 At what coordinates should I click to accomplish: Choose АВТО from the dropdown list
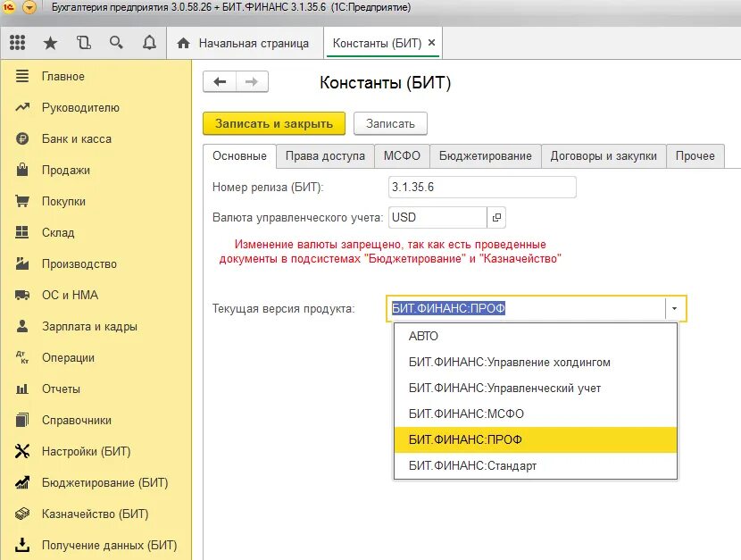(x=536, y=337)
